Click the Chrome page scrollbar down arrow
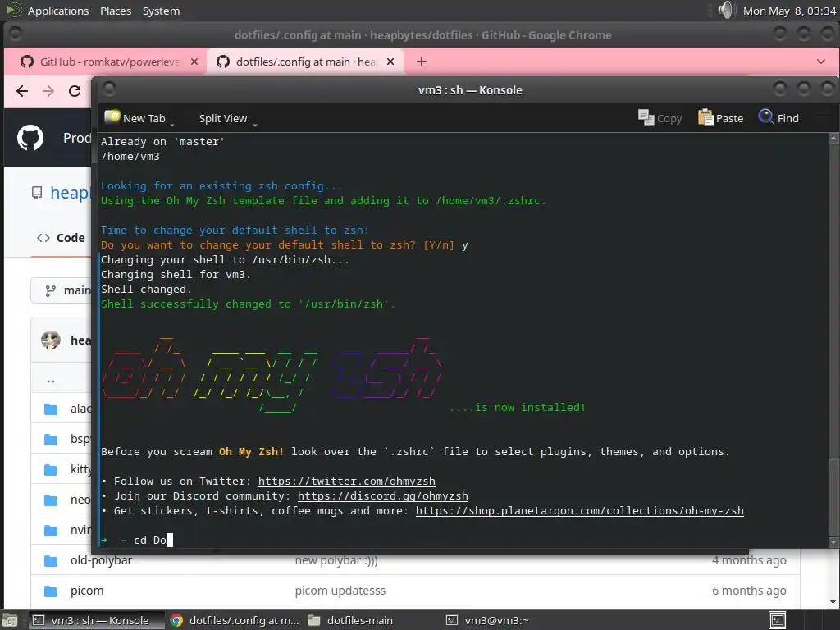This screenshot has height=630, width=840. (833, 602)
